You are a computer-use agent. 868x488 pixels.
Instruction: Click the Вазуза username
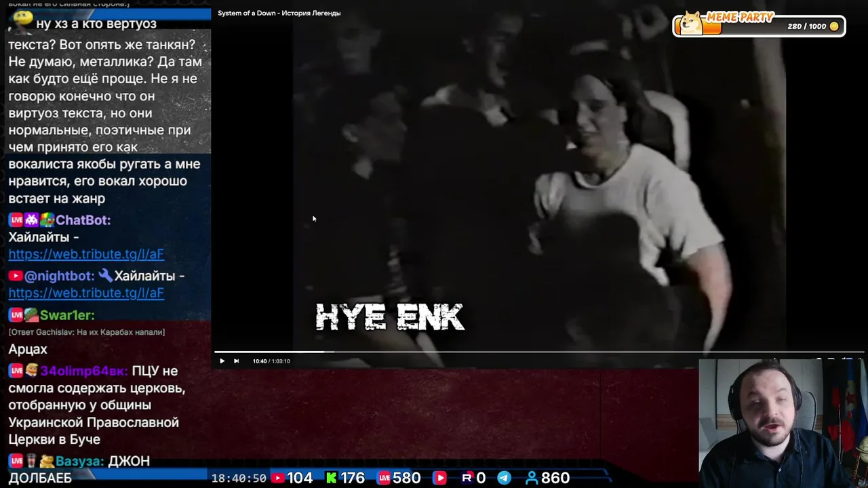pos(80,461)
